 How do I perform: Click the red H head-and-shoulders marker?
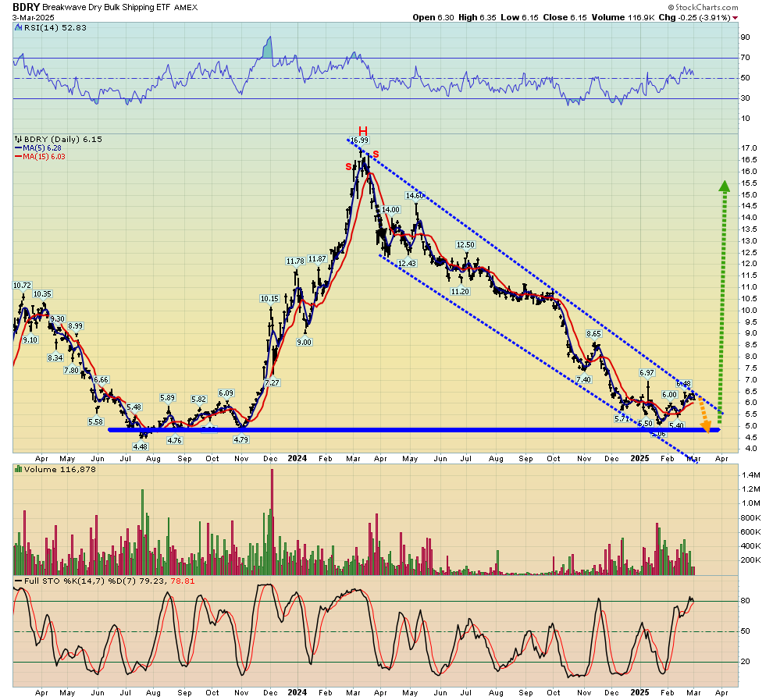[363, 130]
